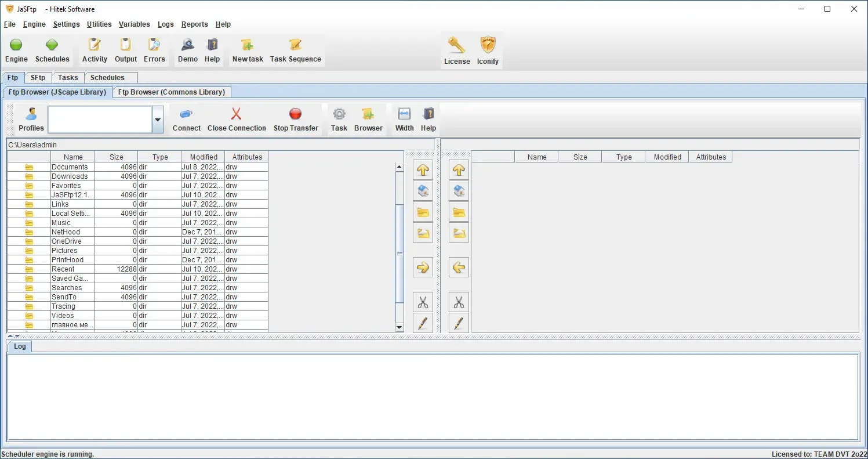Click inside the Profiles combo box field
The width and height of the screenshot is (868, 459).
pyautogui.click(x=100, y=120)
